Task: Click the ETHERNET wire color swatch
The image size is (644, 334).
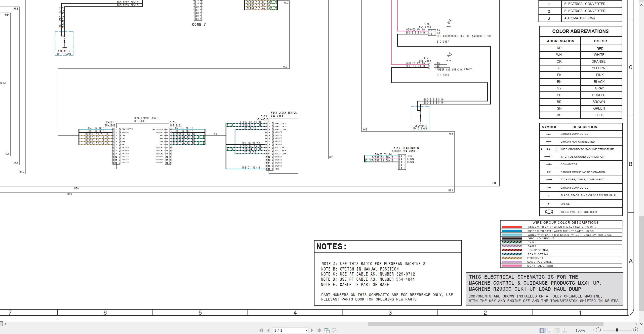Action: 512,258
